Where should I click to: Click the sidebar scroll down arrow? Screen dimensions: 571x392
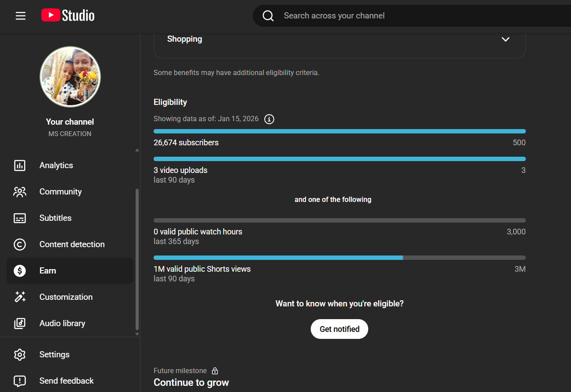(x=137, y=334)
